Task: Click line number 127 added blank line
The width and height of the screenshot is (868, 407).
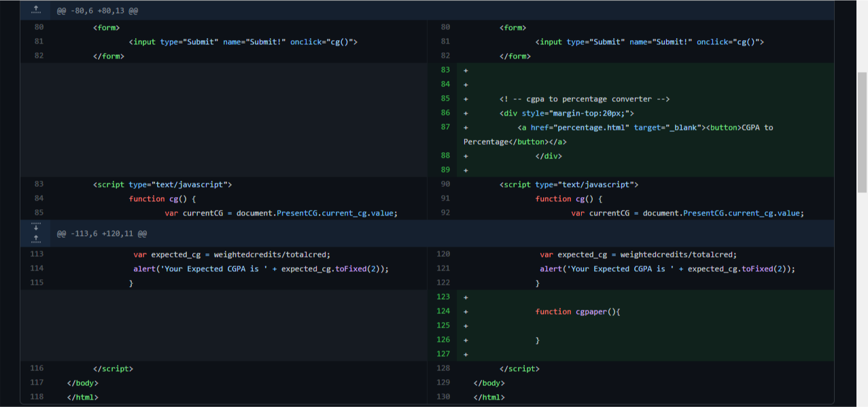Action: pyautogui.click(x=443, y=354)
